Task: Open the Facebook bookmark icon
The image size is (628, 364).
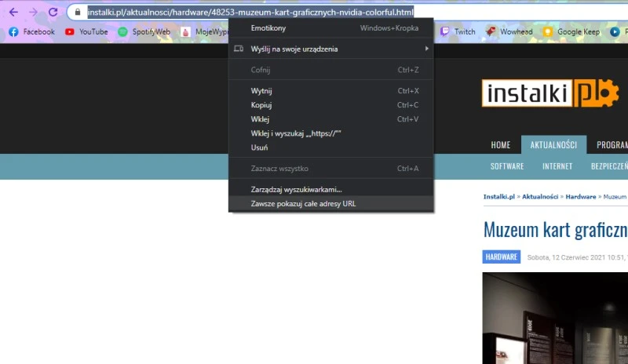Action: [13, 31]
